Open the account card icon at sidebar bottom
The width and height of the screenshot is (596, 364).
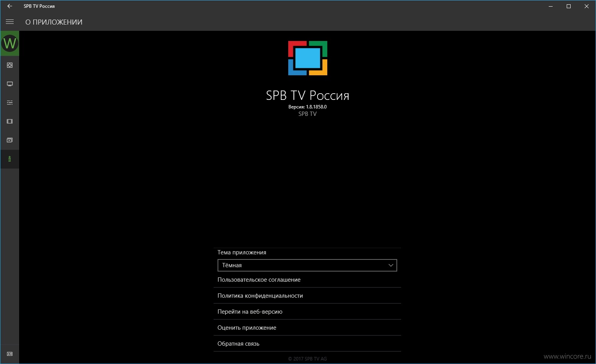pos(10,354)
